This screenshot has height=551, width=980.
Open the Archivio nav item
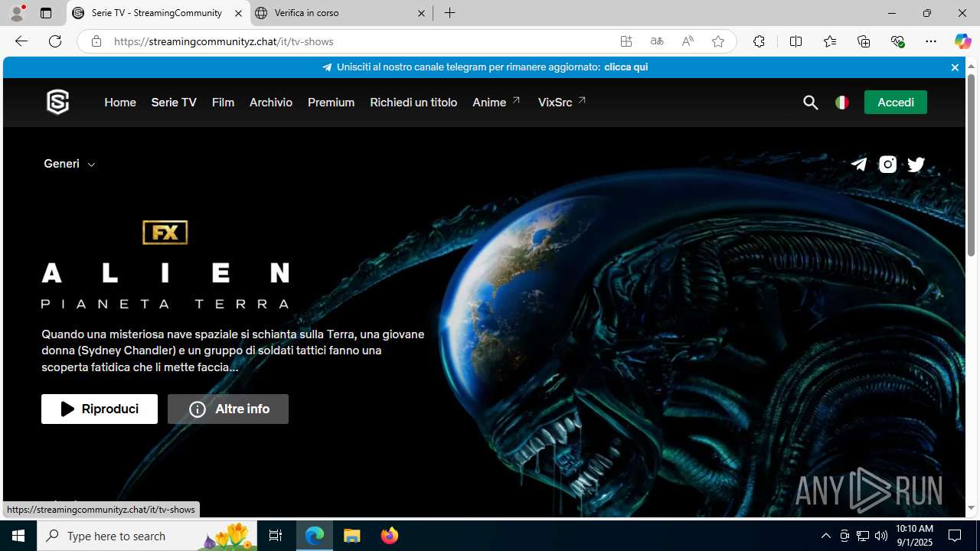[x=271, y=103]
